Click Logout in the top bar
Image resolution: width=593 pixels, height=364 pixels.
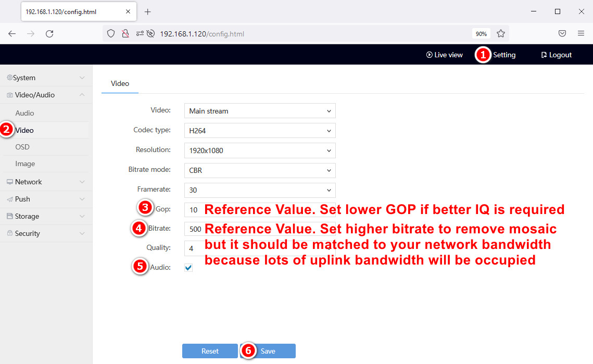556,55
